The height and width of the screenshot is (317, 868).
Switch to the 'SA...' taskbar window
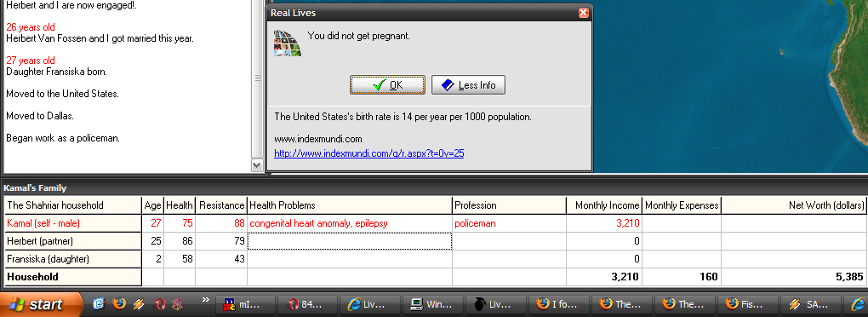(808, 304)
